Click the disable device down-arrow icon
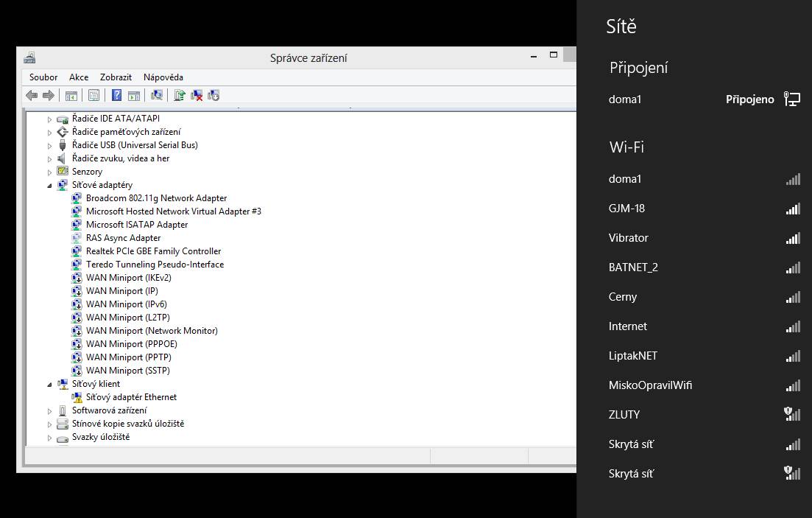The image size is (812, 518). pos(213,95)
